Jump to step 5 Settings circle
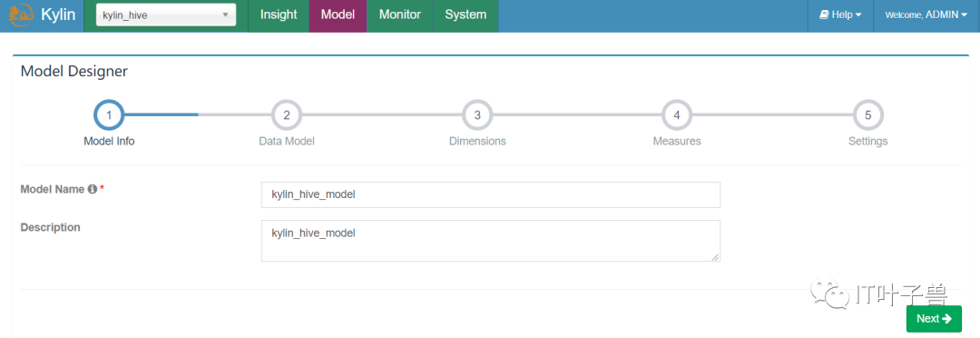The height and width of the screenshot is (338, 980). (868, 115)
